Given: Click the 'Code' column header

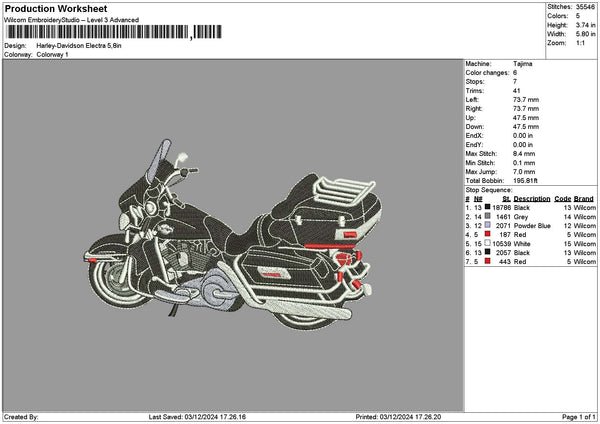Looking at the screenshot, I should coord(562,199).
